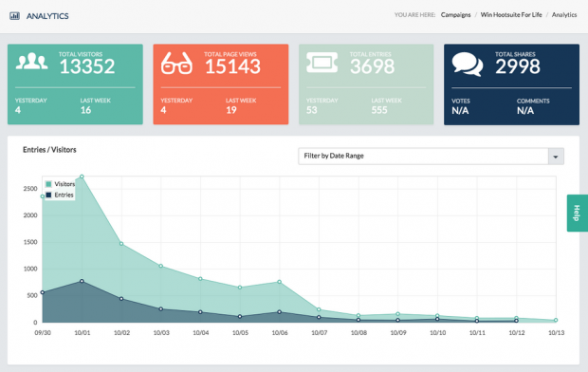
Task: Click the Analytics bar chart icon
Action: 14,16
